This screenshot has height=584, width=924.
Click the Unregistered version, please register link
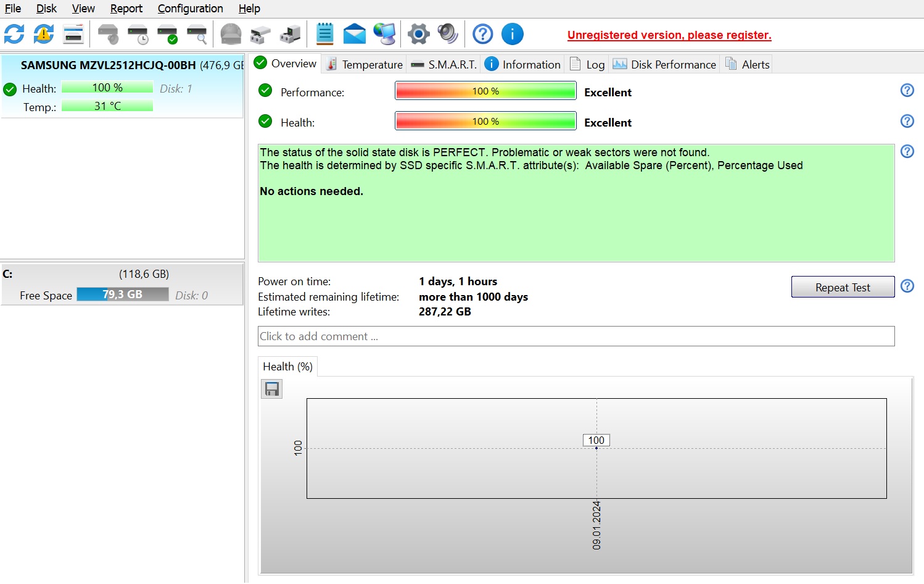pos(669,35)
